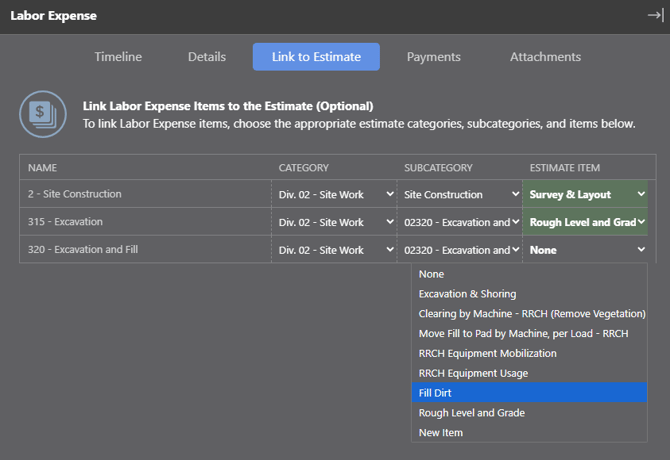670x460 pixels.
Task: Choose None in the dropdown list
Action: coord(529,274)
